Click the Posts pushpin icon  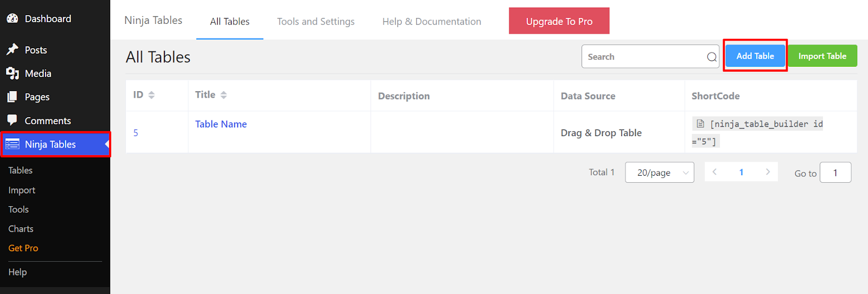pyautogui.click(x=12, y=49)
